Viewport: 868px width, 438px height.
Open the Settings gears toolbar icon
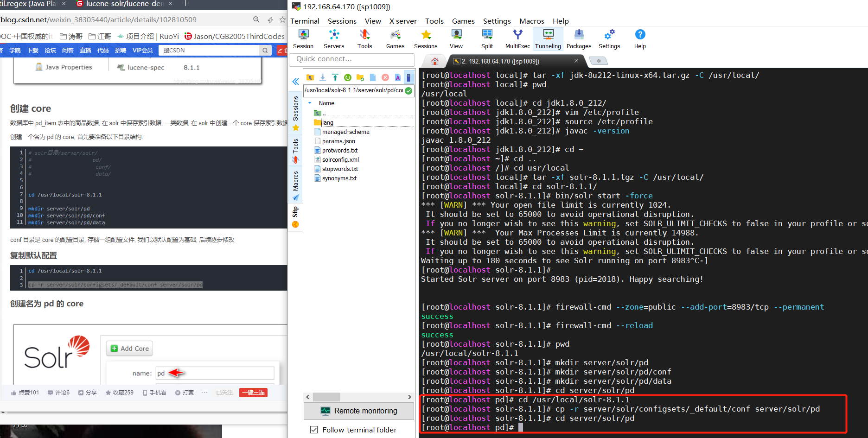pos(609,39)
